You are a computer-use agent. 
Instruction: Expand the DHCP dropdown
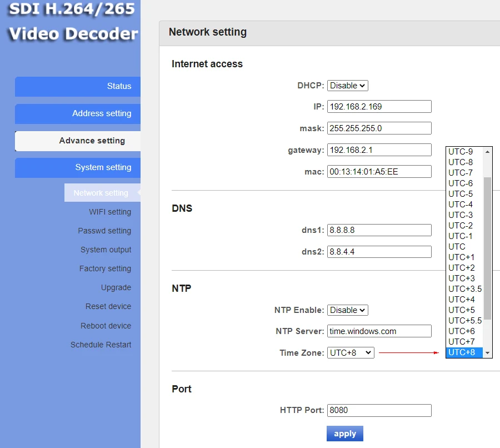[347, 86]
